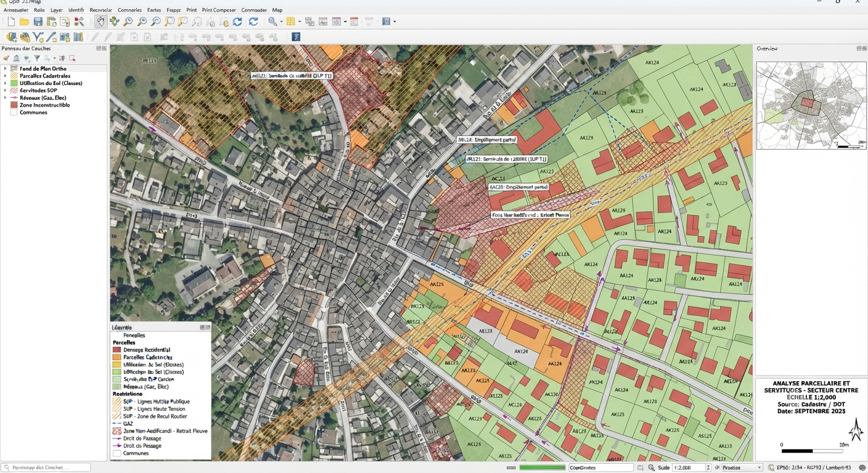Click the undock icon of the Overview panel
The image size is (868, 473).
859,48
